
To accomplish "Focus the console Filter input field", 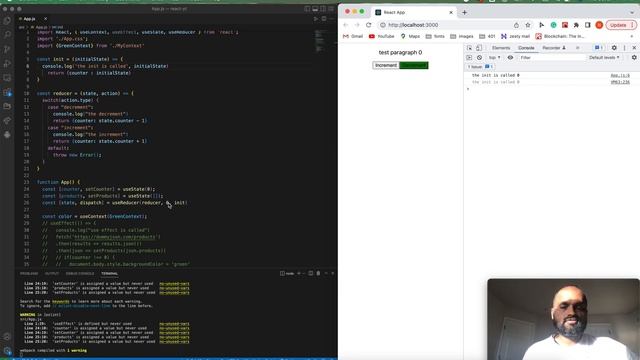I will pyautogui.click(x=552, y=58).
